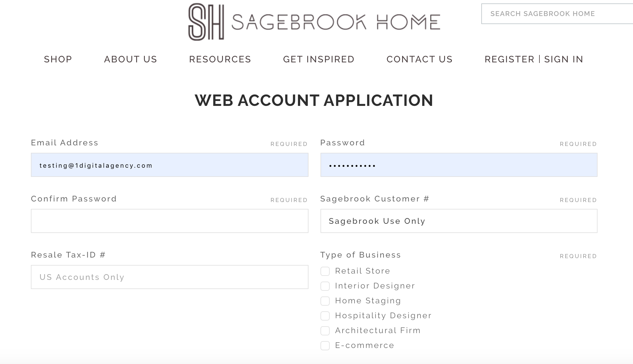Click the Confirm Password input field

click(169, 221)
